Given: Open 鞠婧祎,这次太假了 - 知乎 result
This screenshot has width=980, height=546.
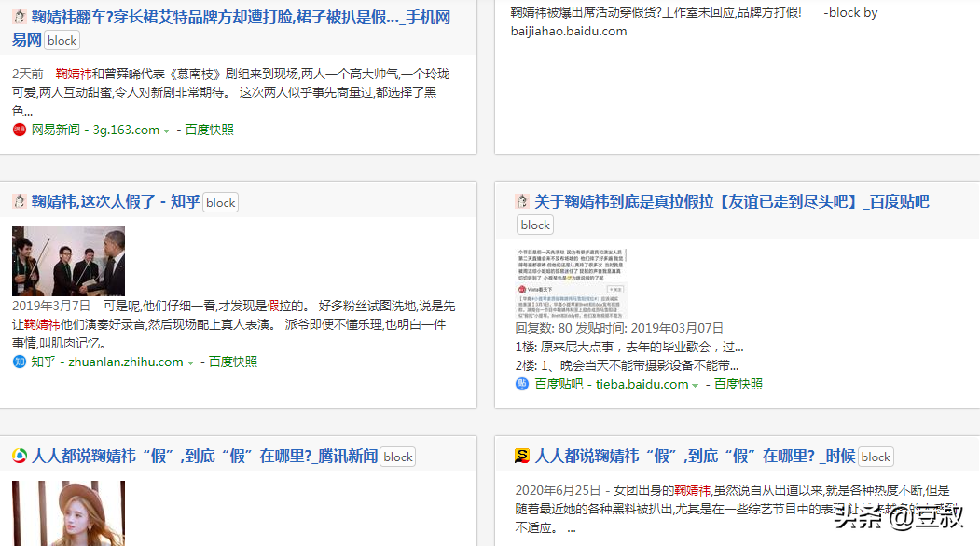Looking at the screenshot, I should click(116, 202).
